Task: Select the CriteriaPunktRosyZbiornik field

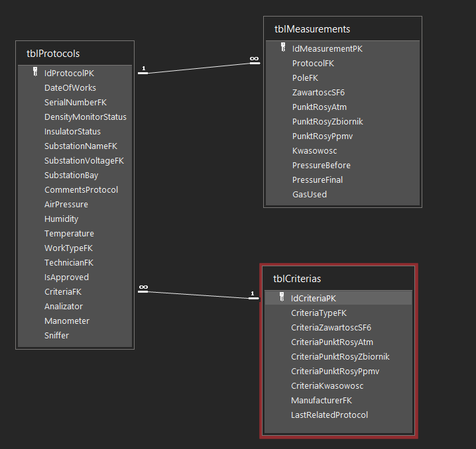Action: coord(340,356)
